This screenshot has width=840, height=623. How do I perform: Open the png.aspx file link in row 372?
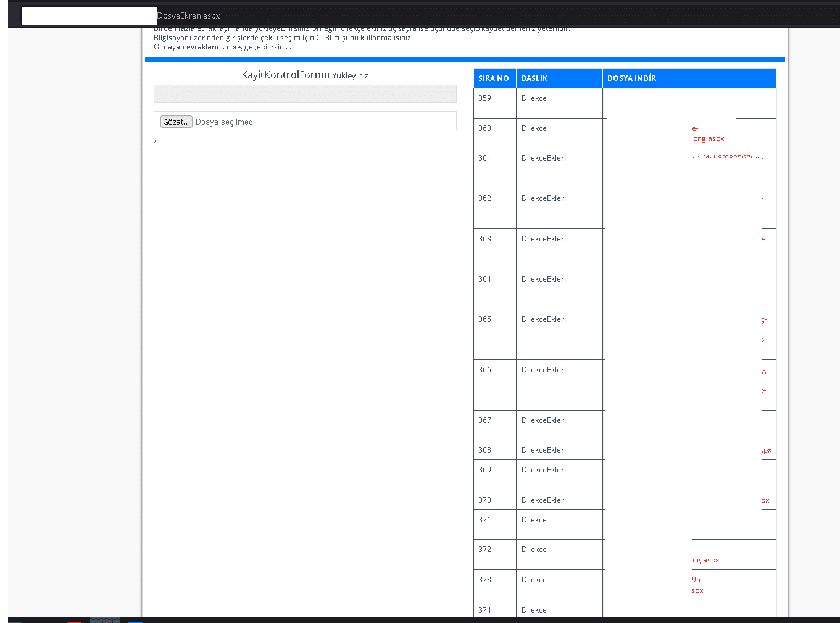coord(705,560)
